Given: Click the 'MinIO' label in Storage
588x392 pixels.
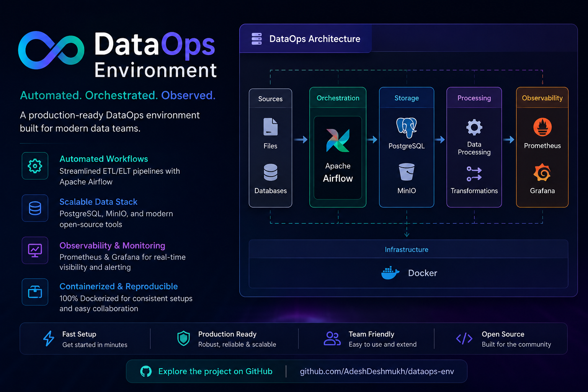Looking at the screenshot, I should [x=407, y=191].
